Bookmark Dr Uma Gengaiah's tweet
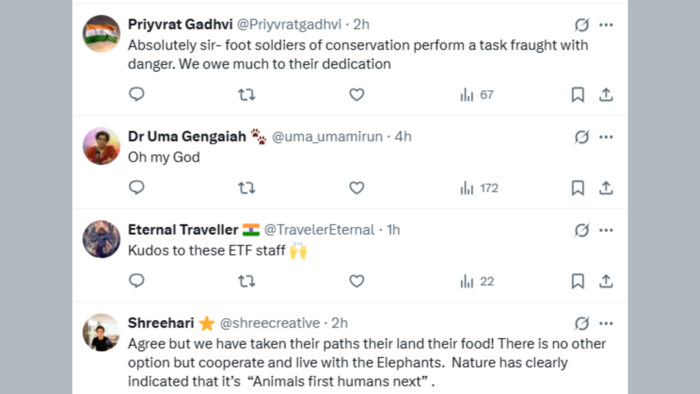The height and width of the screenshot is (394, 700). tap(578, 188)
